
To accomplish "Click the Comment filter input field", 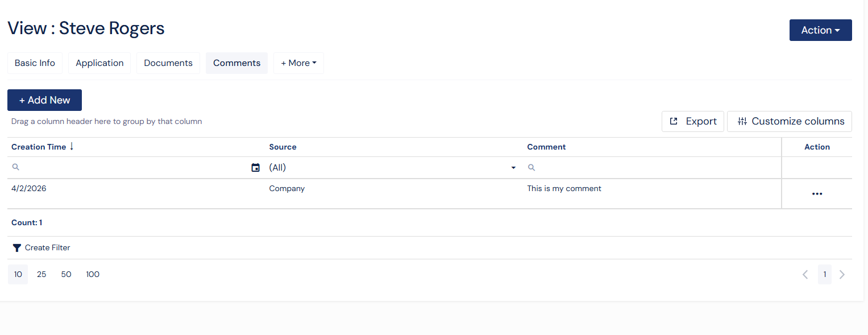I will click(654, 168).
